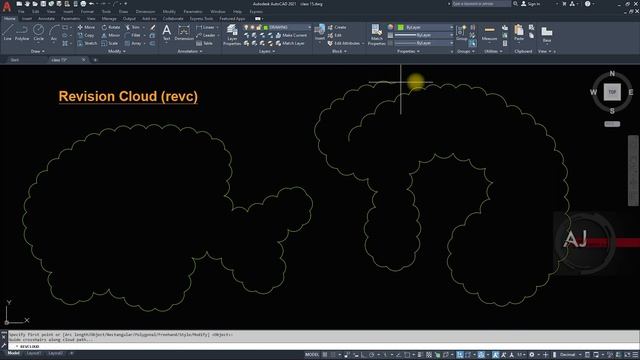Click the Plot printer icon in quick access
Viewport: 640px width, 360px height.
pyautogui.click(x=83, y=4)
